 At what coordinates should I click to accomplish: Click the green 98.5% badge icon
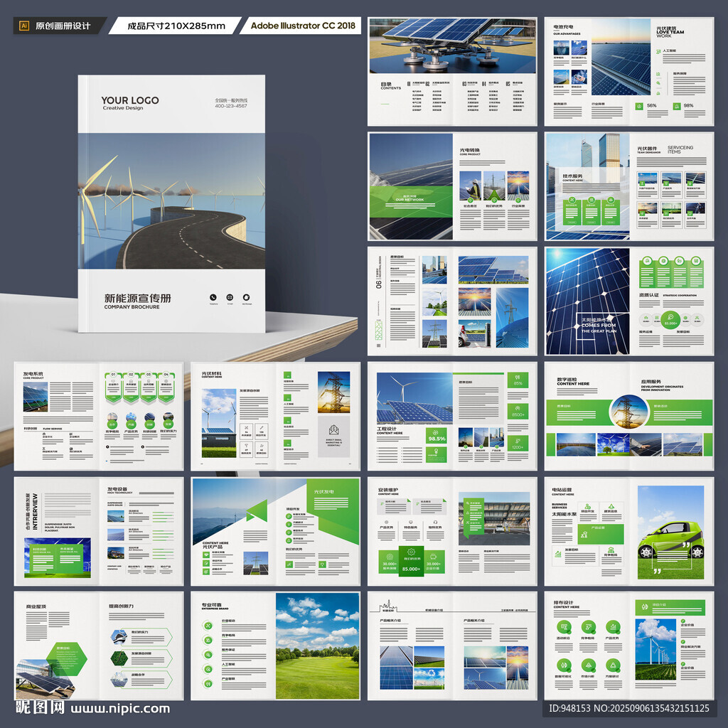[437, 435]
